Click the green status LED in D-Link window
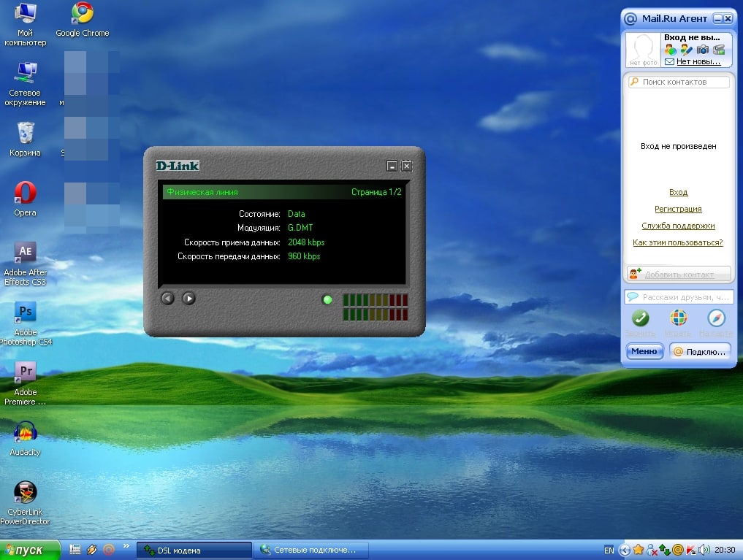Image resolution: width=743 pixels, height=560 pixels. point(327,299)
